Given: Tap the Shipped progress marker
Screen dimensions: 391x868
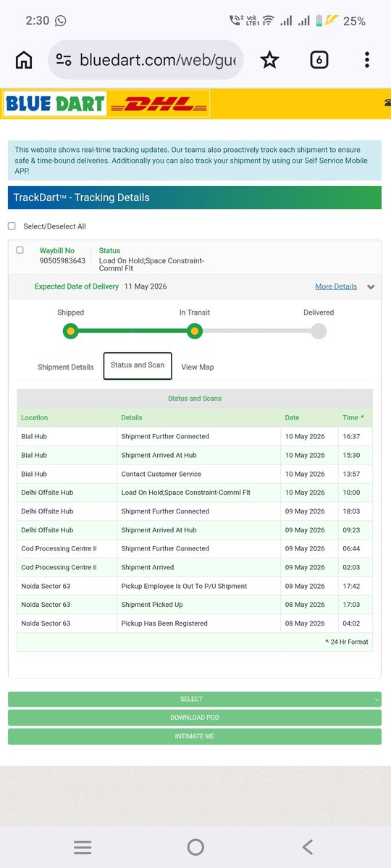Looking at the screenshot, I should click(x=70, y=331).
